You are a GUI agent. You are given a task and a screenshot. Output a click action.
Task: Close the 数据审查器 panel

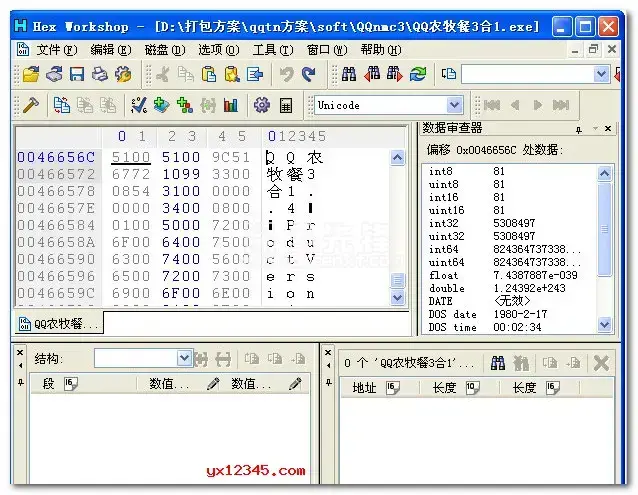click(x=608, y=129)
